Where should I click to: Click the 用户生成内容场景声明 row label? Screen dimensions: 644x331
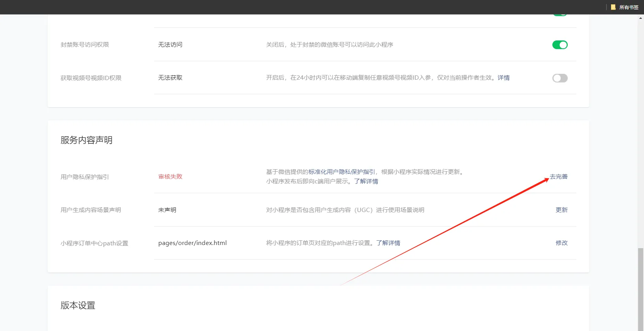[x=91, y=210]
